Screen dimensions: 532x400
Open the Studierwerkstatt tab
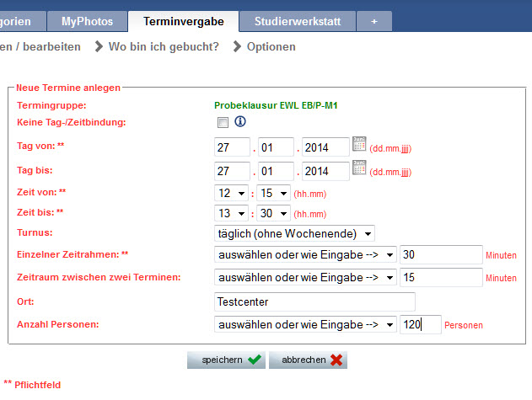tap(298, 21)
